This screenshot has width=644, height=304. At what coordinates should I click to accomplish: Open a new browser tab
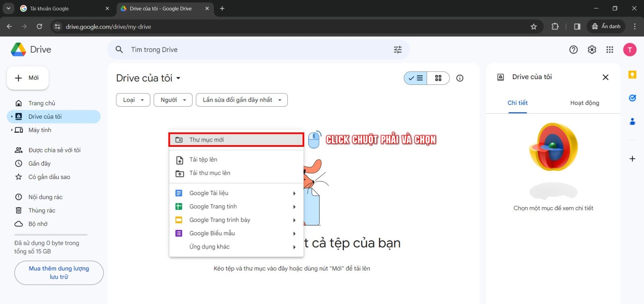click(x=222, y=8)
